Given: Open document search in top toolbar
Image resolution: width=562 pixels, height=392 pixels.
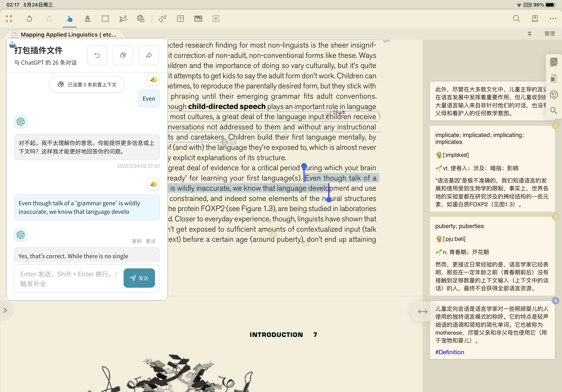Looking at the screenshot, I should coord(516,19).
